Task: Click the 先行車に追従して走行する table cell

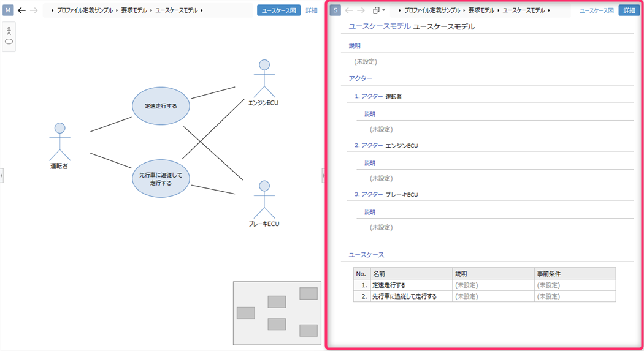Action: click(411, 296)
